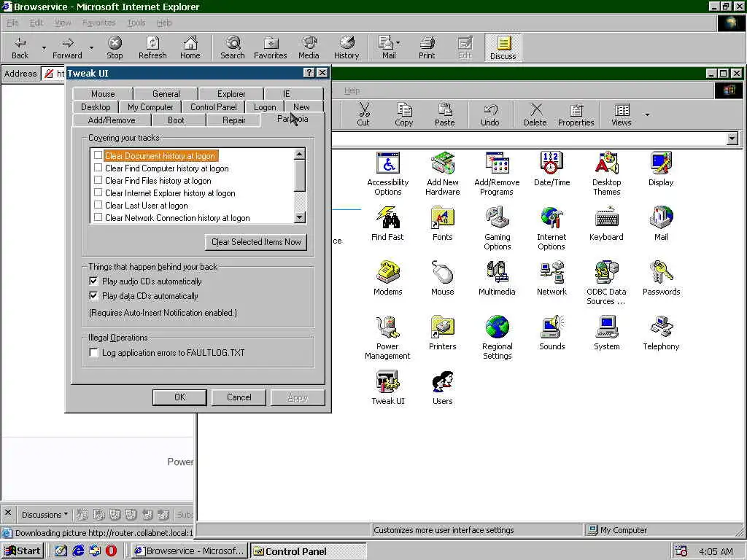
Task: Open the Accessibility Options icon
Action: tap(388, 174)
